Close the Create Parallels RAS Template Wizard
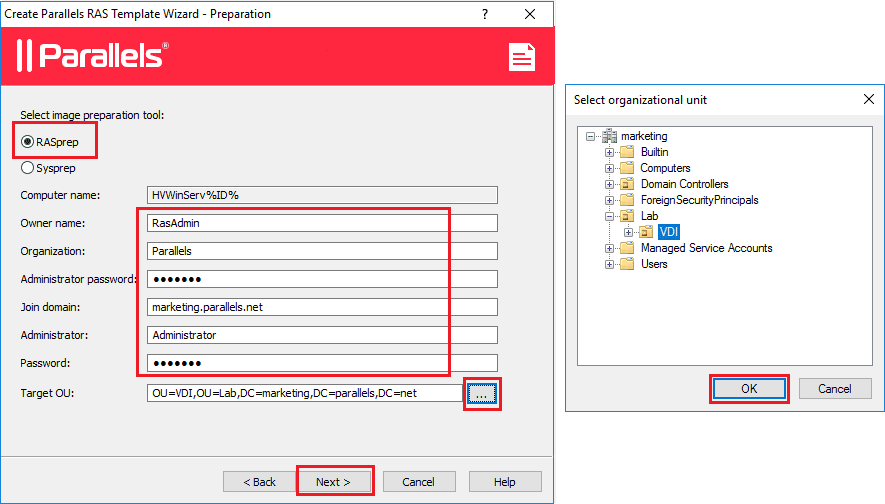This screenshot has height=504, width=885. click(x=529, y=14)
